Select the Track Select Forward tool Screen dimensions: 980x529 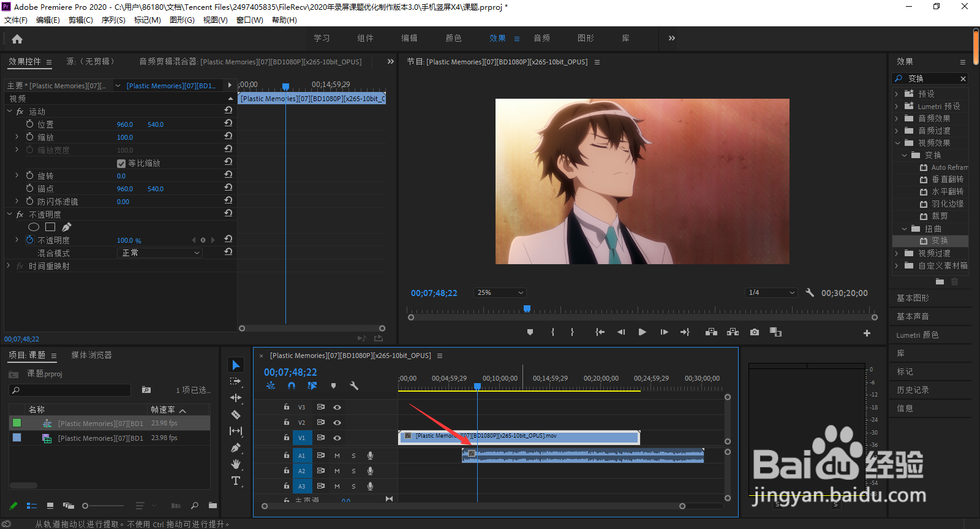tap(236, 381)
